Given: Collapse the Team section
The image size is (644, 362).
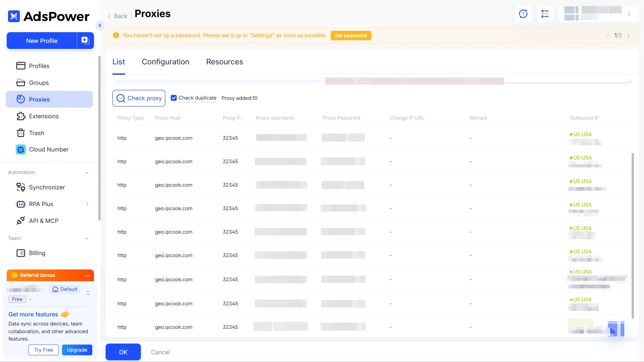Looking at the screenshot, I should [87, 238].
